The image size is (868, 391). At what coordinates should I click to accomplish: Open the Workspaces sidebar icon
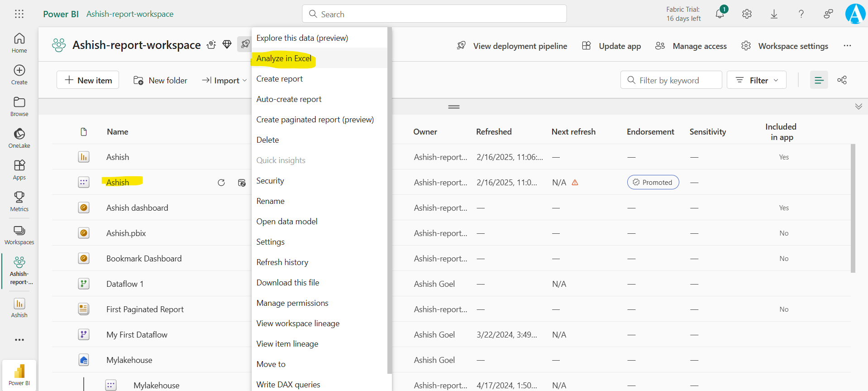(x=19, y=235)
